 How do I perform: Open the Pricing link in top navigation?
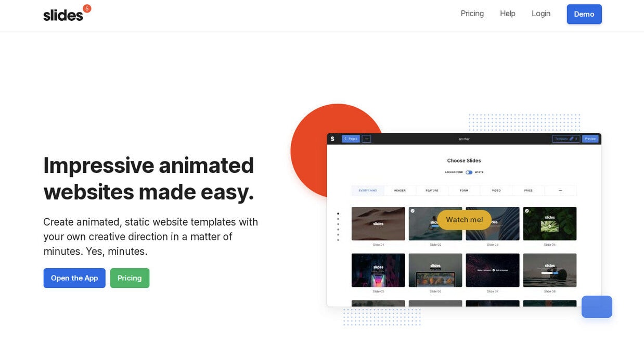pyautogui.click(x=472, y=14)
